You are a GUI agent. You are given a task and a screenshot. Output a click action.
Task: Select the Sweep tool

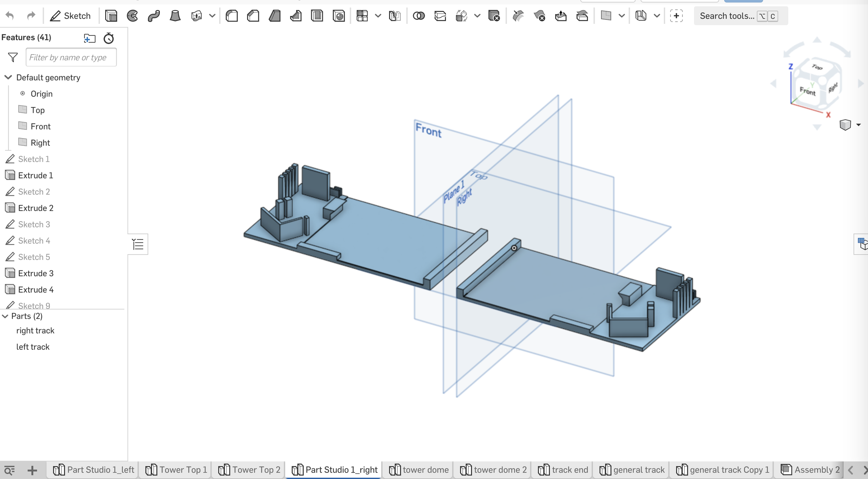point(154,16)
